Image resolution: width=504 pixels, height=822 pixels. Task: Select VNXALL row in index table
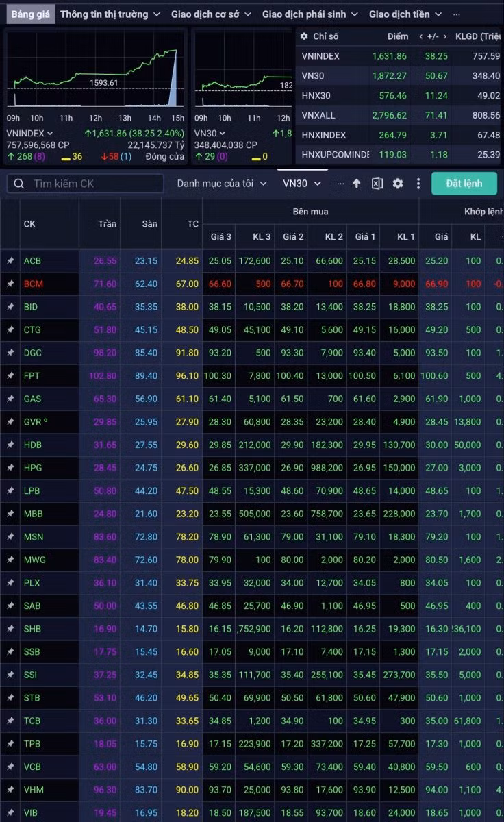399,116
